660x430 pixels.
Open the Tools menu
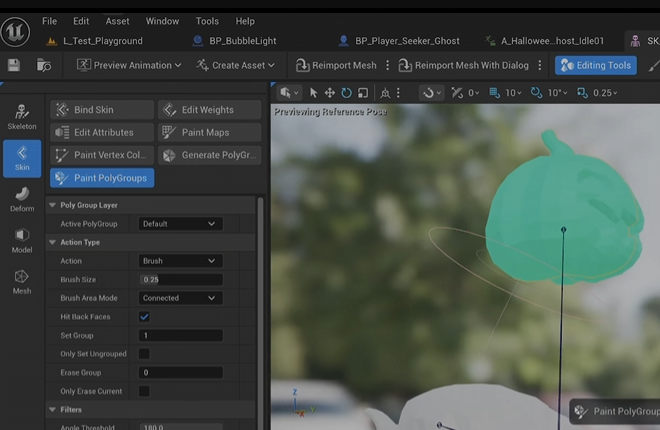[x=207, y=21]
